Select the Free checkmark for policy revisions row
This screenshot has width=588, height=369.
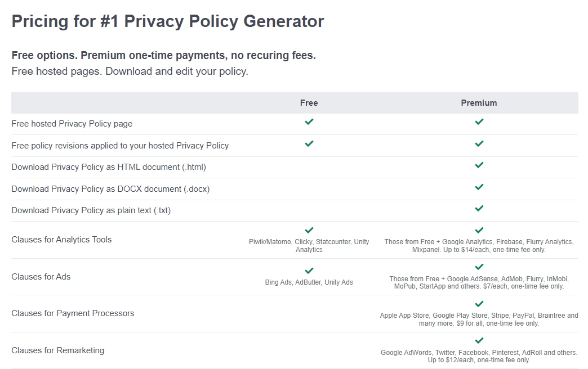(309, 143)
